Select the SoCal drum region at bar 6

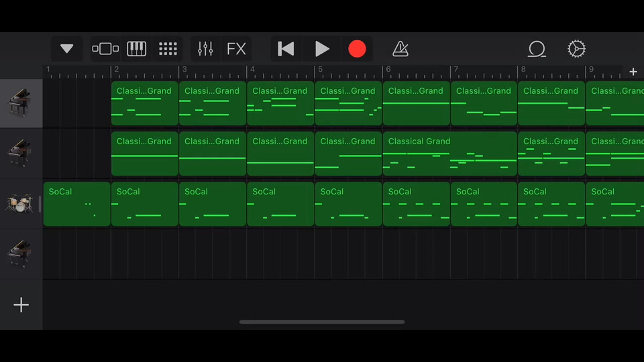[x=416, y=204]
